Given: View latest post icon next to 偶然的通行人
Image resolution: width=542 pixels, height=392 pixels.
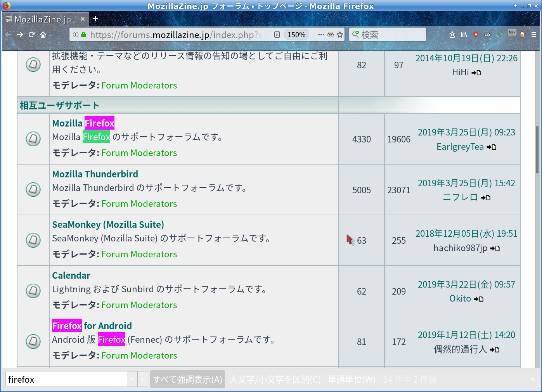Looking at the screenshot, I should [495, 350].
